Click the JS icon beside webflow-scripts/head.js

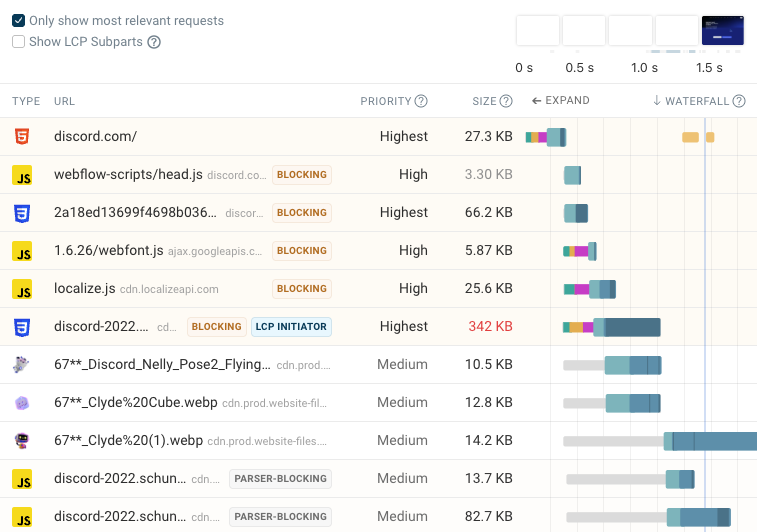pyautogui.click(x=22, y=175)
